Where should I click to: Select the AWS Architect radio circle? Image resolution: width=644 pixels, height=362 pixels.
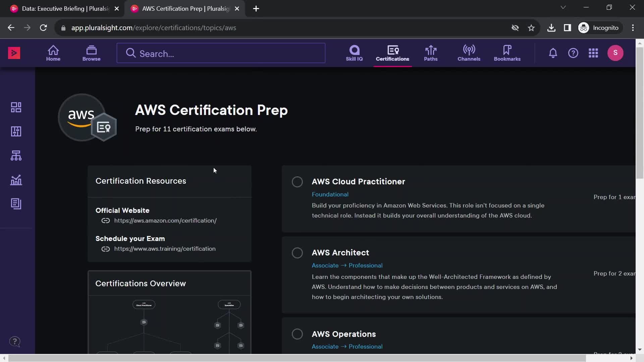click(297, 253)
